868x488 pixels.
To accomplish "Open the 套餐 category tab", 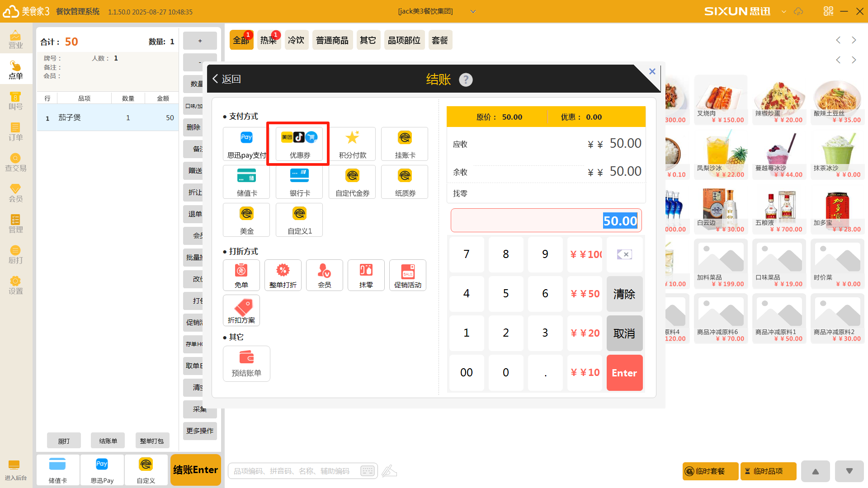I will click(439, 40).
